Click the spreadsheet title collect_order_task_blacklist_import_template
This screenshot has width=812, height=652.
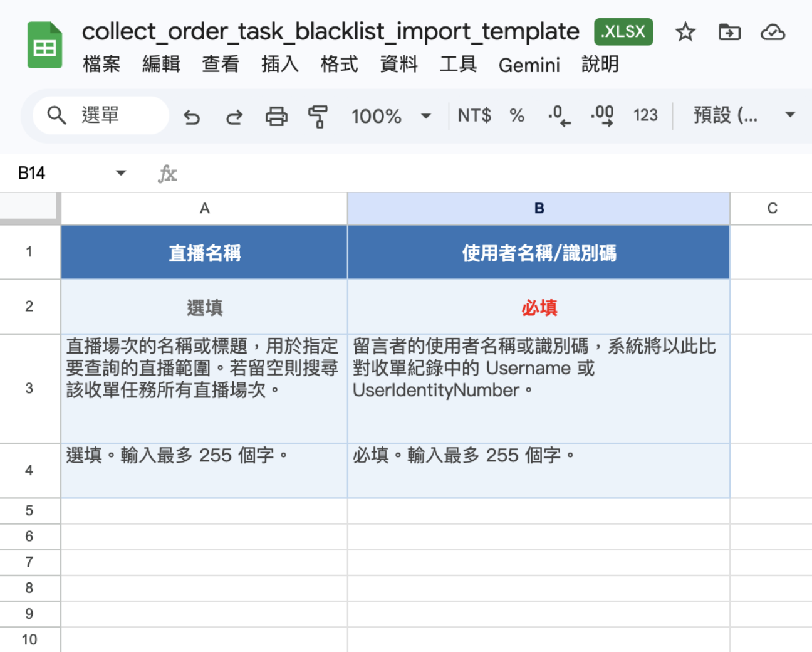coord(330,31)
